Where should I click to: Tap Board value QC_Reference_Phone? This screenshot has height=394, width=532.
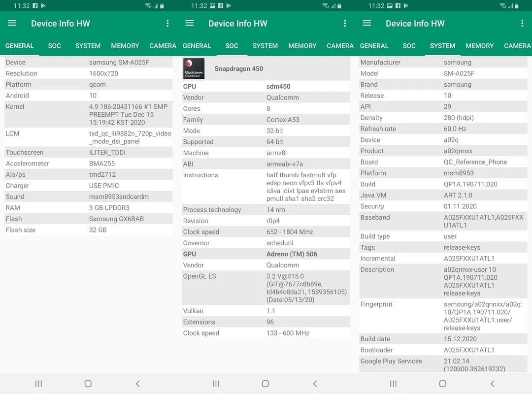click(x=475, y=162)
